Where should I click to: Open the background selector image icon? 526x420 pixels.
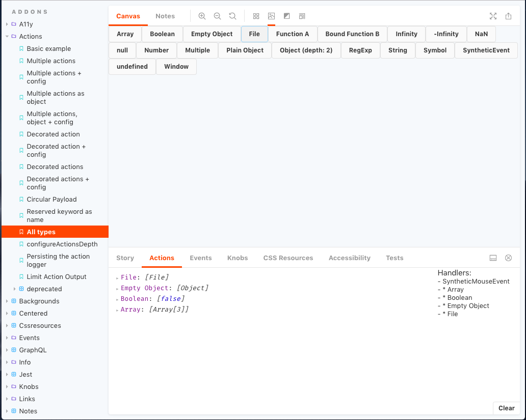point(271,16)
